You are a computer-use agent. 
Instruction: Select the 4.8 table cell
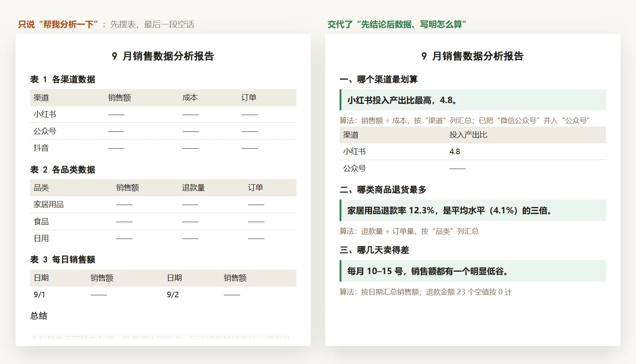pos(455,152)
